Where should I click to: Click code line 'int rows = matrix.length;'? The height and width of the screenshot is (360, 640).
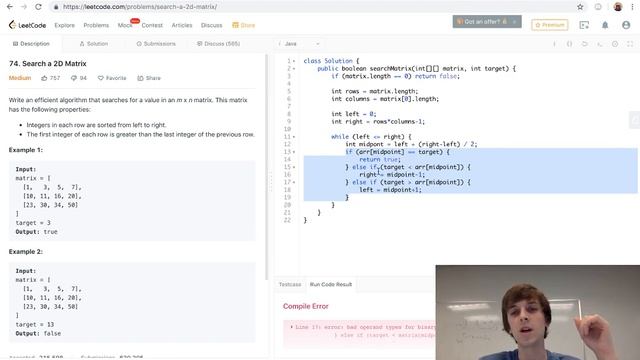(375, 91)
